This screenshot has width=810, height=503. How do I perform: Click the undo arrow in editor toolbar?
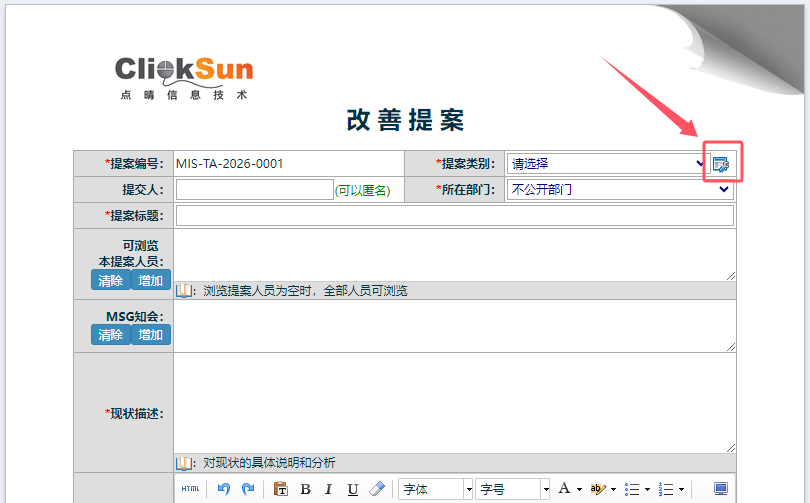[x=224, y=489]
